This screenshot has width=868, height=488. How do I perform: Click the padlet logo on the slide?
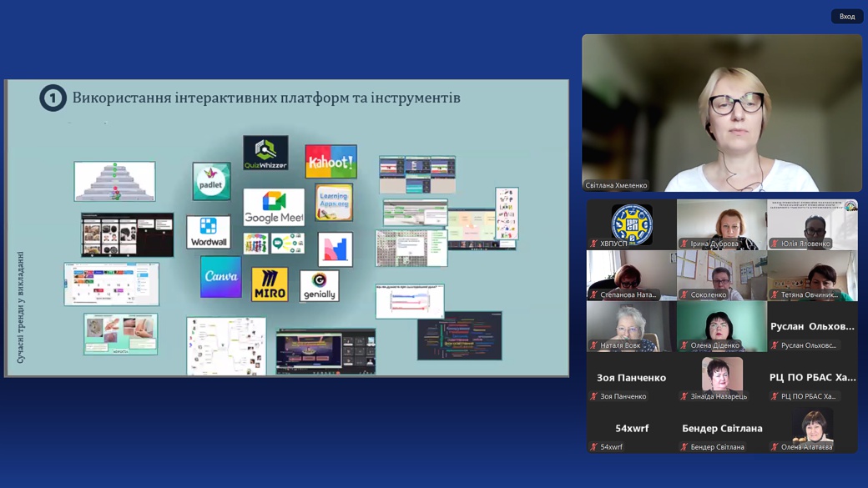point(211,181)
